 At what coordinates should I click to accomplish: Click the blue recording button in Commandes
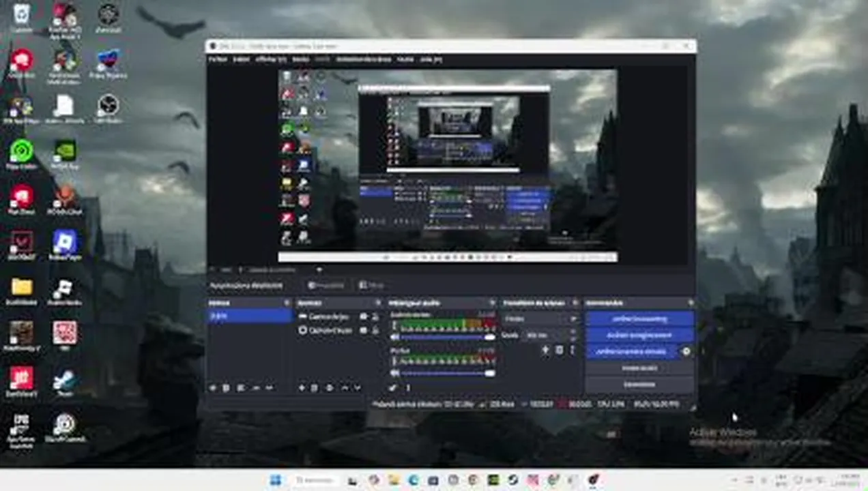pos(639,335)
